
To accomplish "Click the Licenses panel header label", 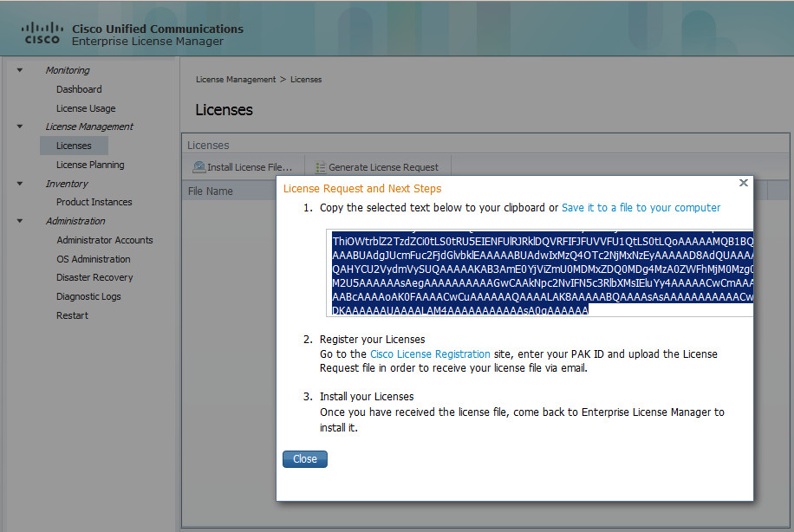I will pyautogui.click(x=208, y=146).
